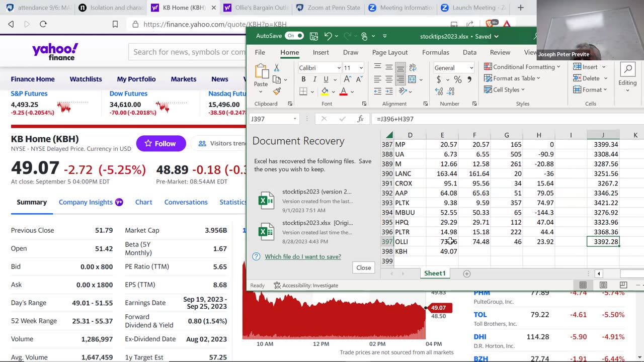Close the Document Recovery pane
644x362 pixels.
click(364, 267)
